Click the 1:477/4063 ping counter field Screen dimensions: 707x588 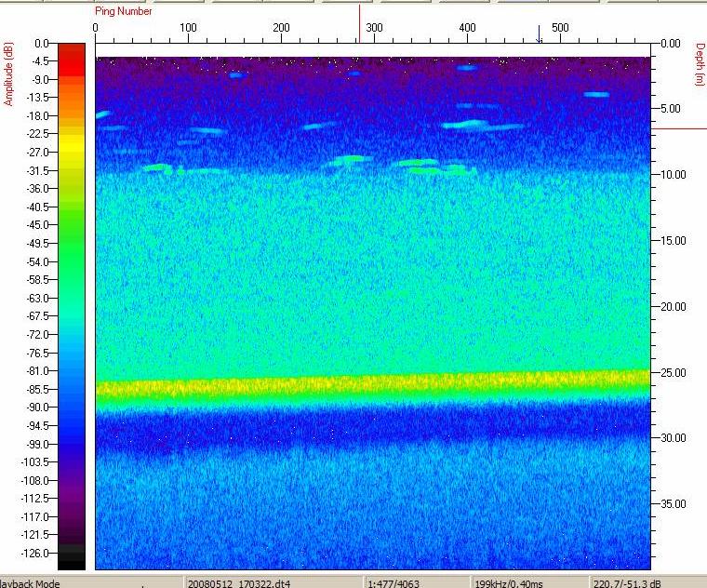395,583
